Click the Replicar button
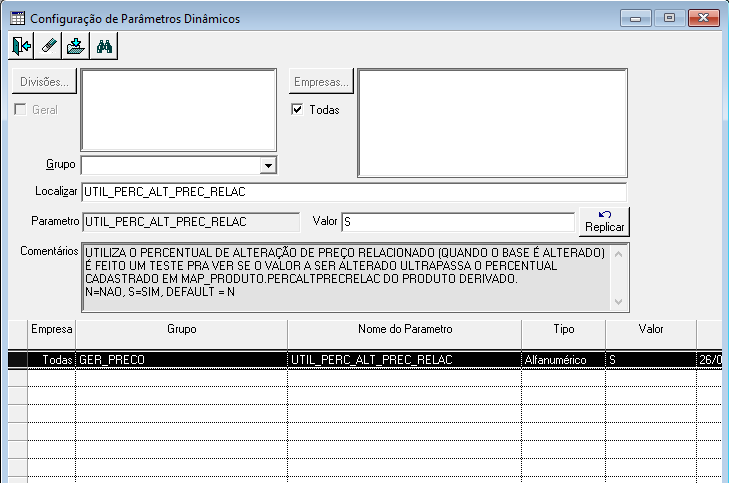729x483 pixels. pos(604,222)
